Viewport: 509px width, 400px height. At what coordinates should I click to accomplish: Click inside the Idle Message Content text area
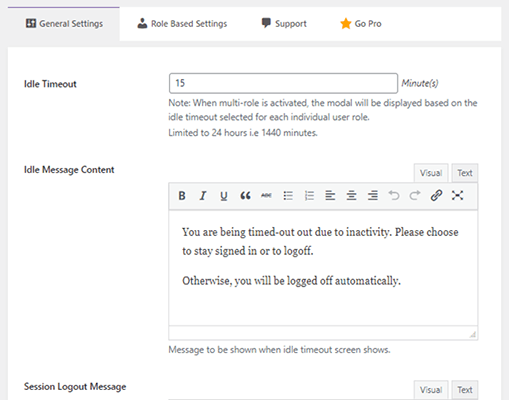click(323, 268)
